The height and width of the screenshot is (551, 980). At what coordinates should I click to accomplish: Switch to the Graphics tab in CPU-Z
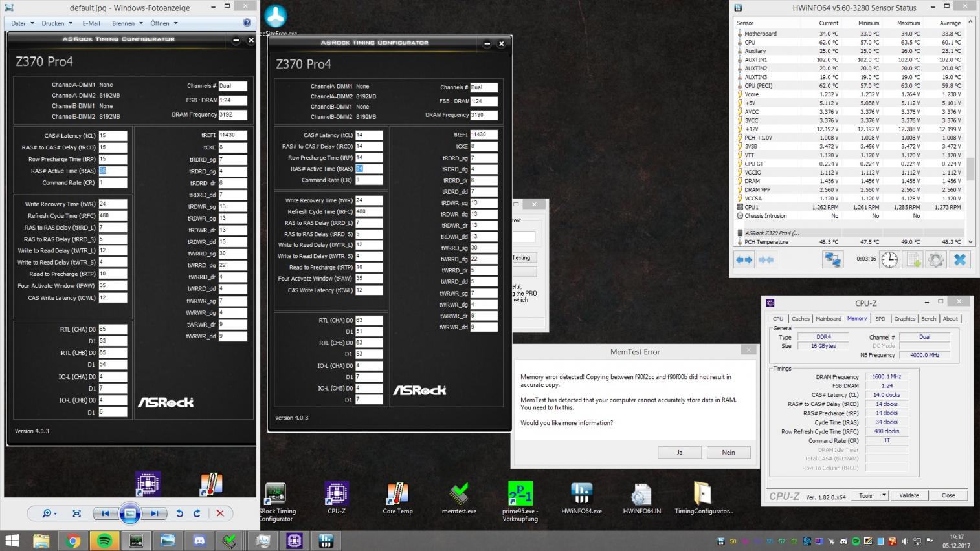click(904, 318)
